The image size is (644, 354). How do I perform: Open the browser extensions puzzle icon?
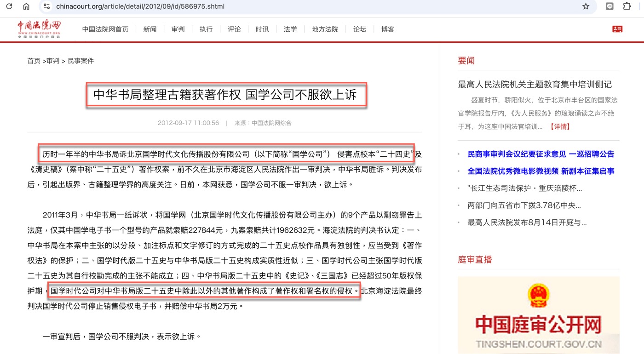pos(627,6)
